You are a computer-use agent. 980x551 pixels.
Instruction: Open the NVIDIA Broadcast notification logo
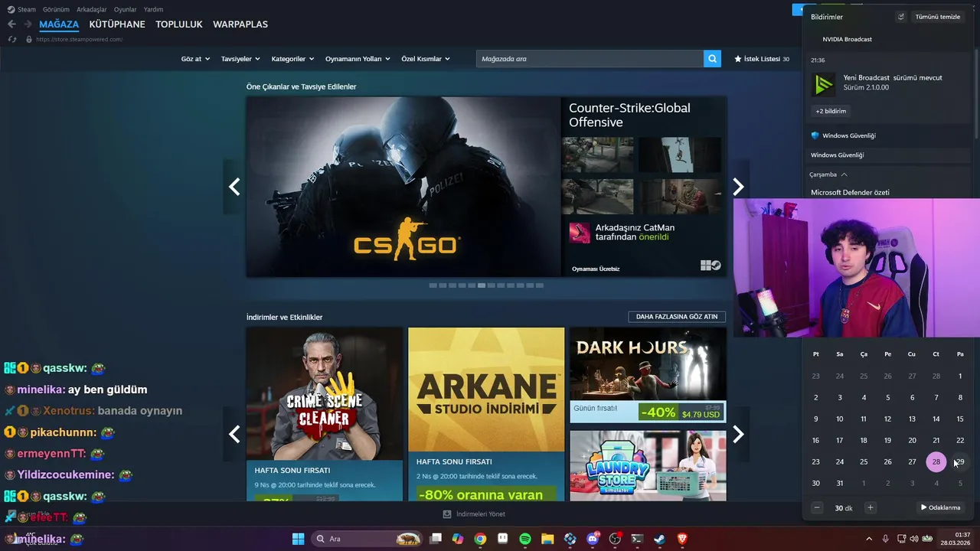coord(824,84)
